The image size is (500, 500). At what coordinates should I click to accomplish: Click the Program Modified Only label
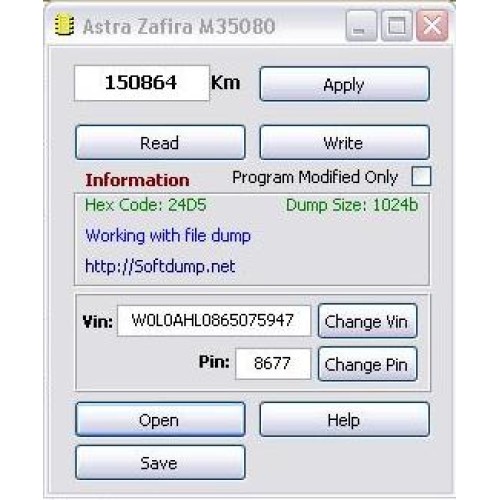[315, 177]
